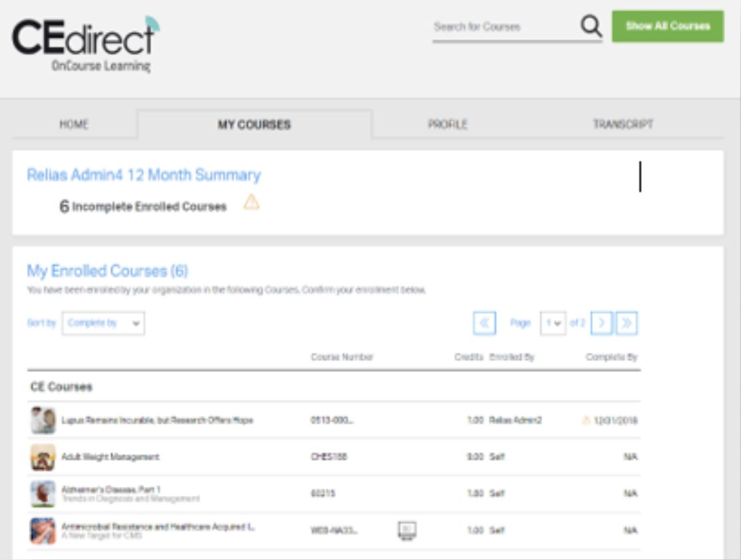Click the Credits column header

click(x=469, y=357)
